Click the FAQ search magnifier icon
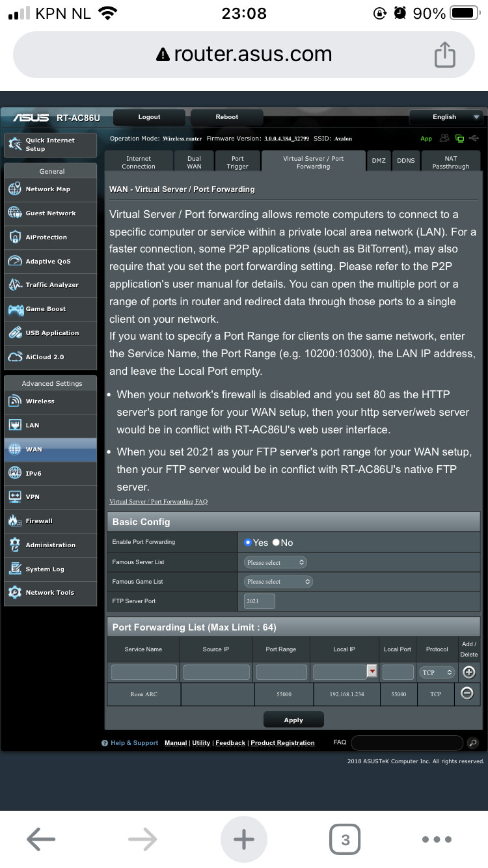This screenshot has width=488, height=868. (x=473, y=743)
